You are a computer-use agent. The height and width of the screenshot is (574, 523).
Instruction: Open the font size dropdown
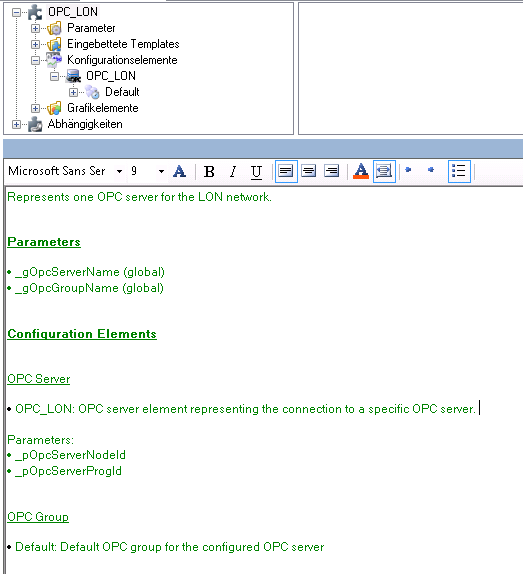tap(161, 171)
